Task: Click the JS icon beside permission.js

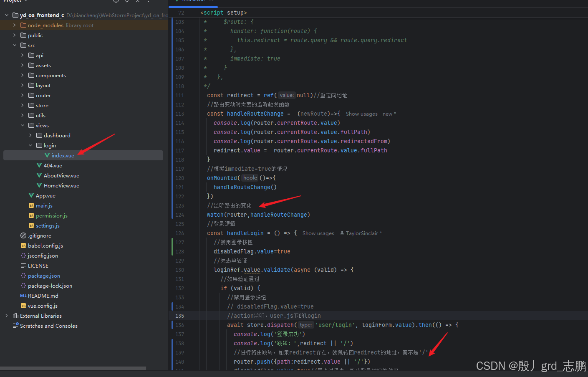Action: [x=31, y=216]
